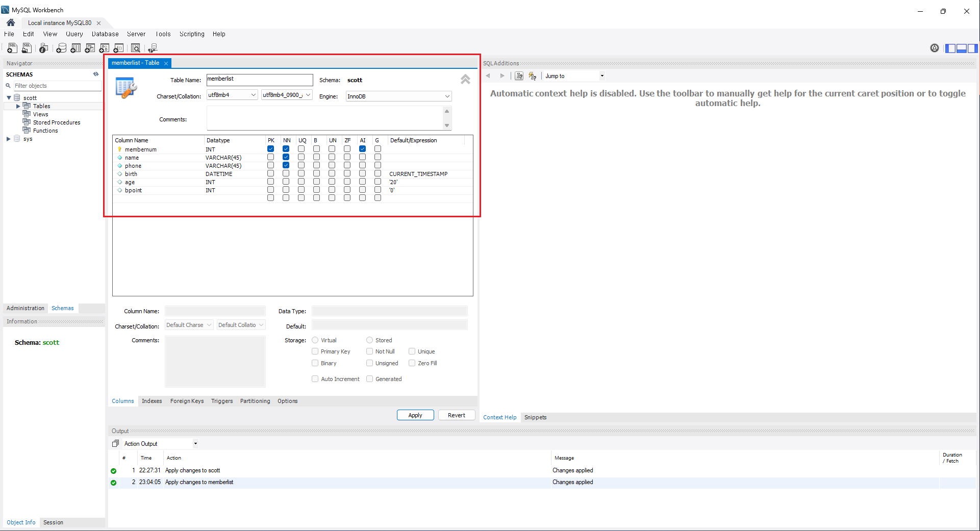Open the utf8mb4_0900 collation dropdown
980x531 pixels.
[x=287, y=95]
